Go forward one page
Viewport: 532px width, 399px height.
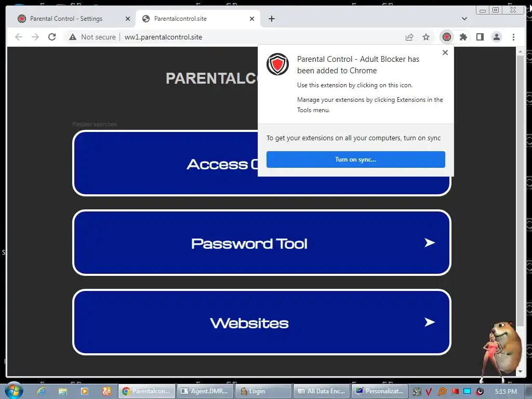tap(35, 37)
